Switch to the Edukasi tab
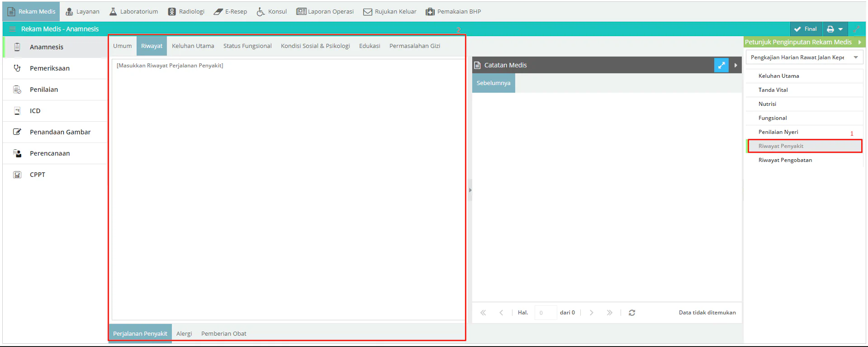This screenshot has width=868, height=347. 370,46
